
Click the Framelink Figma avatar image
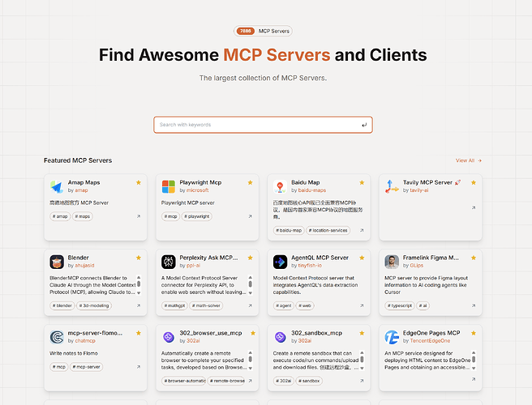click(392, 262)
